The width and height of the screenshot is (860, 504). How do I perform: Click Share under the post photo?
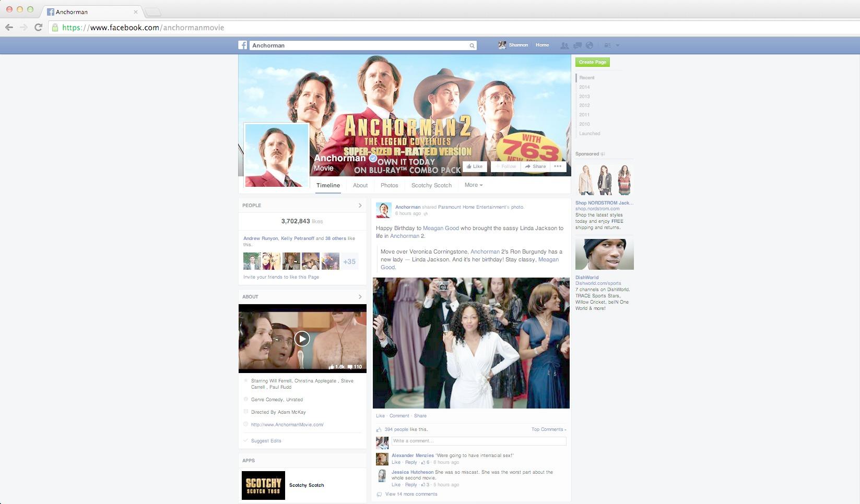(x=420, y=416)
